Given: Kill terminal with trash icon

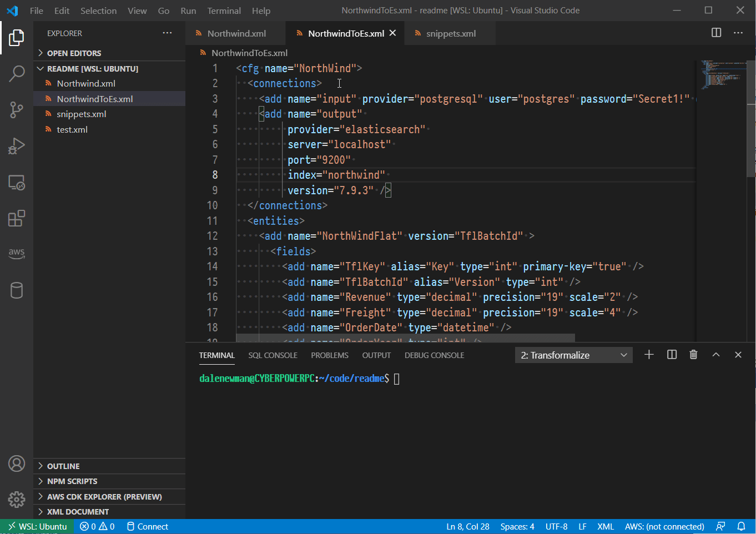Looking at the screenshot, I should coord(693,355).
